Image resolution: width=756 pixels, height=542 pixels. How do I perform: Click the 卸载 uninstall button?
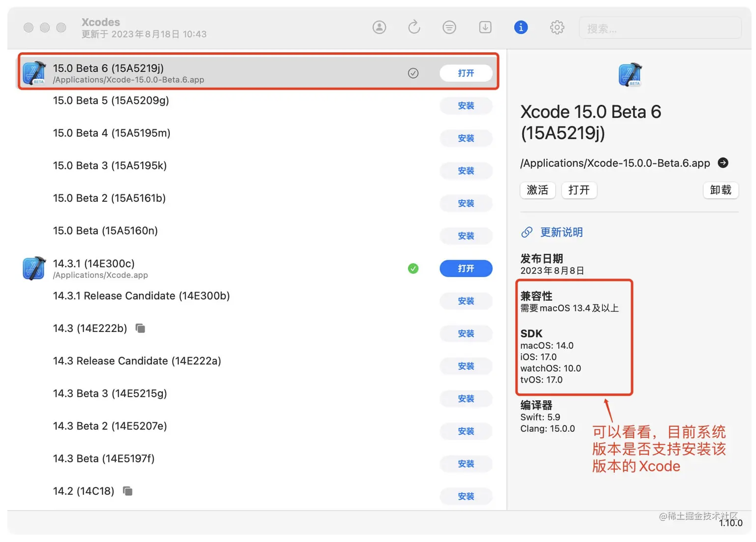coord(721,190)
